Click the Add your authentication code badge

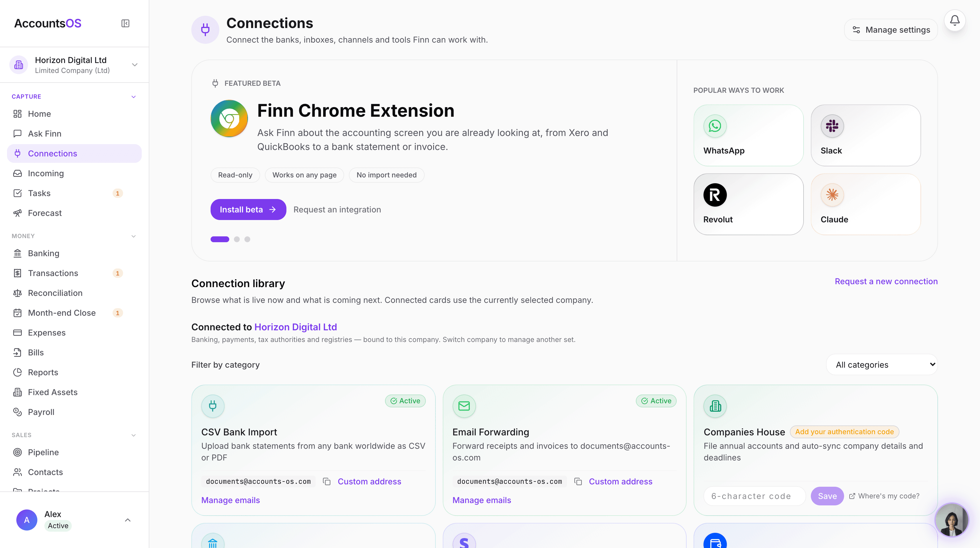pos(844,432)
